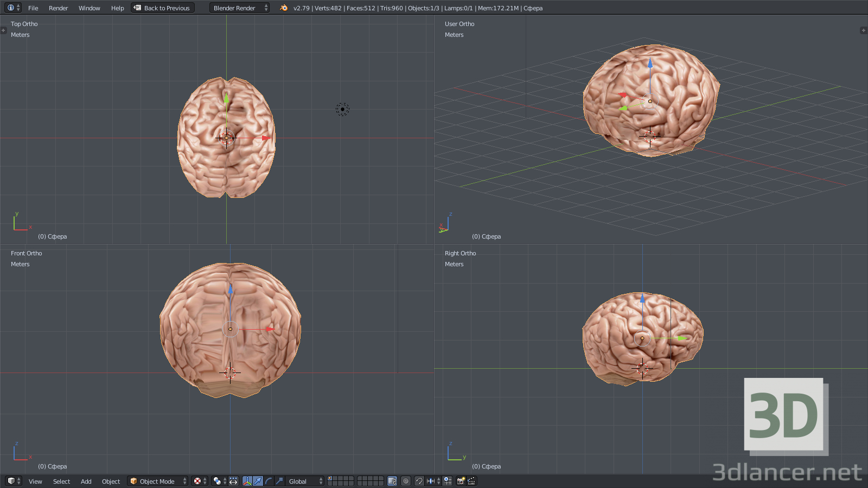868x488 pixels.
Task: Open the Blender Render engine dropdown
Action: 238,8
